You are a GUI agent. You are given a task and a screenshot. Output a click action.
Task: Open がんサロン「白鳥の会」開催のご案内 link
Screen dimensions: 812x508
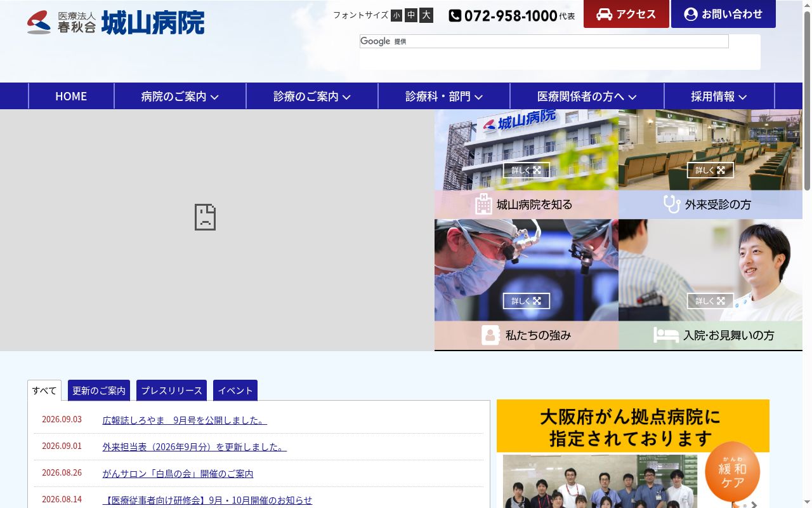point(178,474)
